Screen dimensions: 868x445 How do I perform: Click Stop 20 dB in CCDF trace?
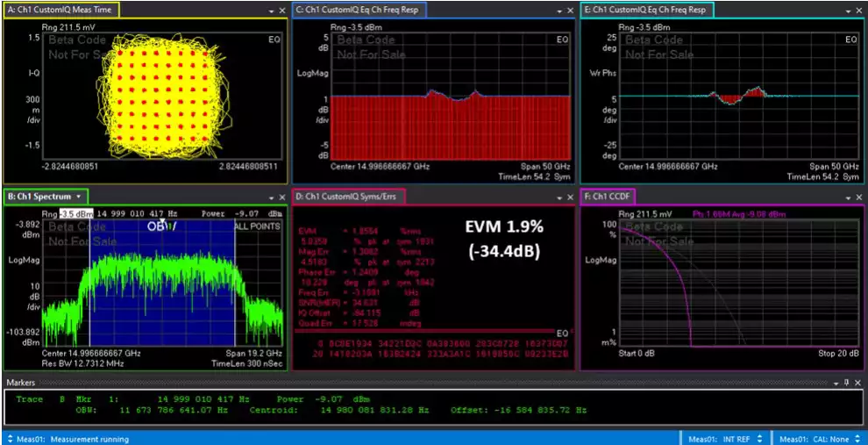click(839, 353)
